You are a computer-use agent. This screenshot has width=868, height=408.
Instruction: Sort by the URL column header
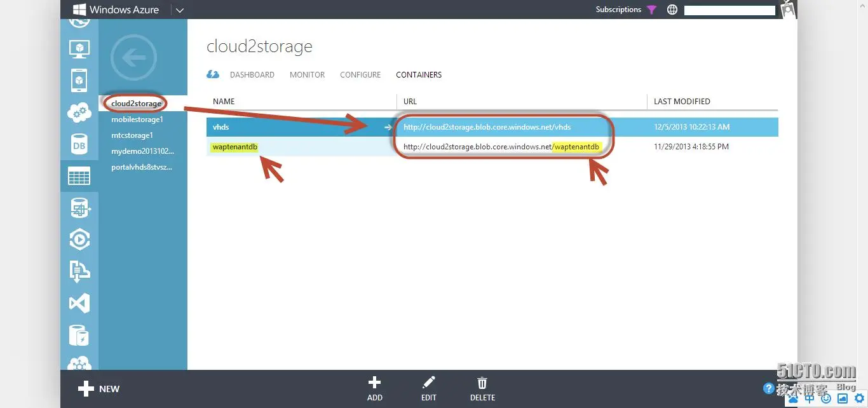pyautogui.click(x=410, y=102)
